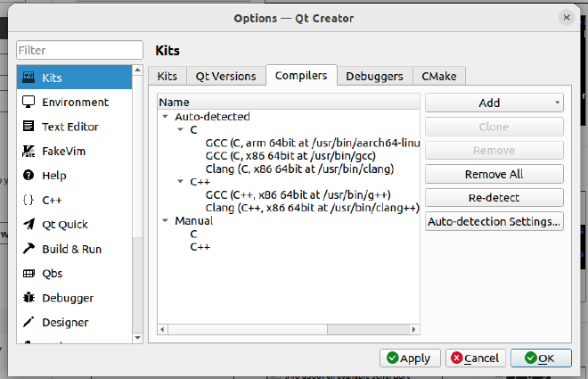
Task: Collapse the Auto-detected tree node
Action: (166, 117)
